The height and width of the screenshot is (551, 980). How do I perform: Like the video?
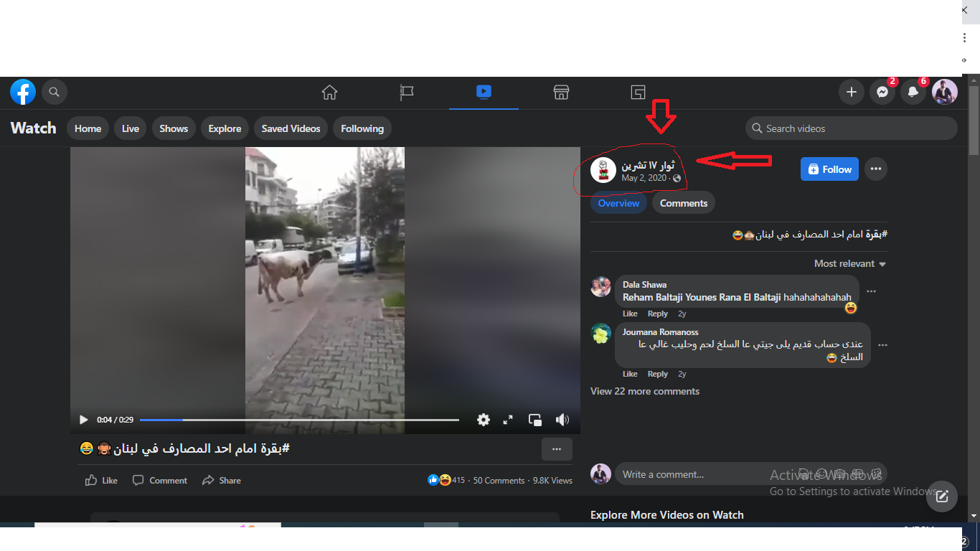pos(101,480)
